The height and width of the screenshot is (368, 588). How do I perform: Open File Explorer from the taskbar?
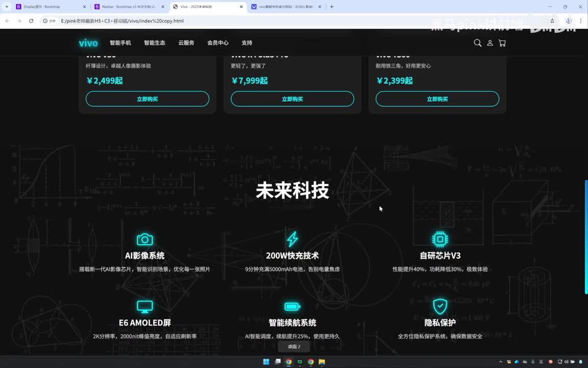[x=322, y=362]
